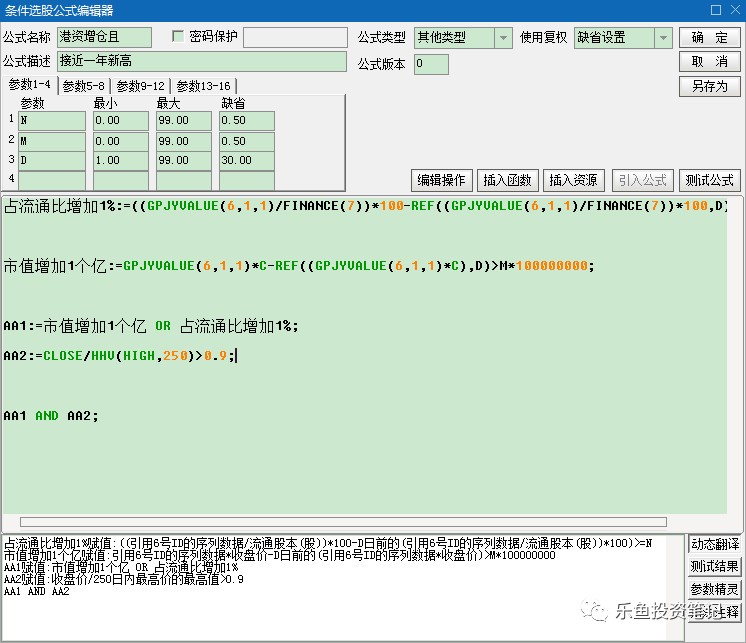
Task: Click the 插入资源 button
Action: [x=573, y=180]
